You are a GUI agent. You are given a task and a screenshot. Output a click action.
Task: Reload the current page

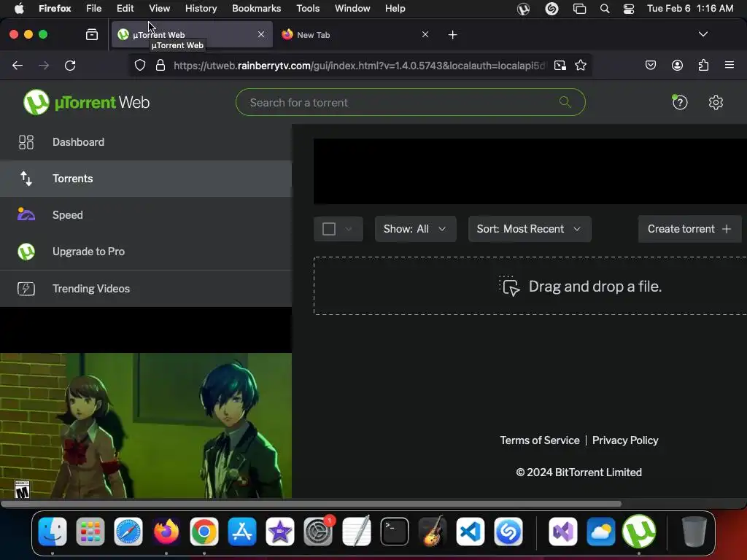(70, 65)
